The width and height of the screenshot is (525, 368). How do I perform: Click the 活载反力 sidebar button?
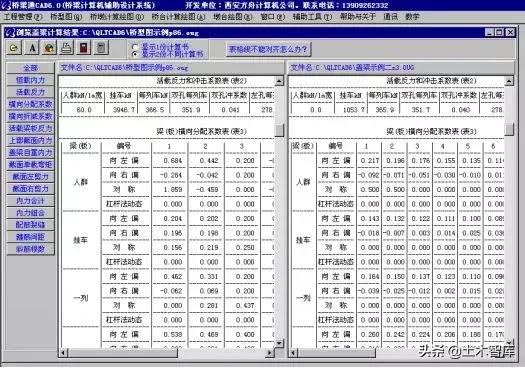(x=30, y=92)
